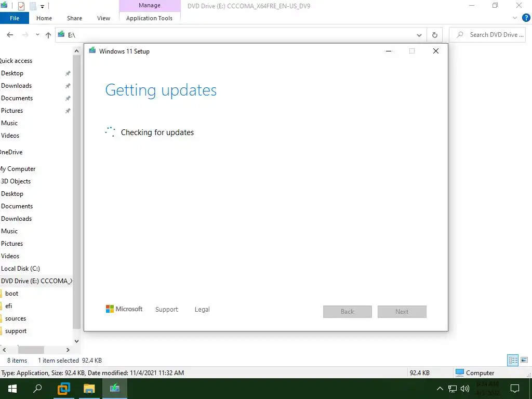Viewport: 532px width, 399px height.
Task: Open Music under Quick access
Action: pyautogui.click(x=9, y=123)
